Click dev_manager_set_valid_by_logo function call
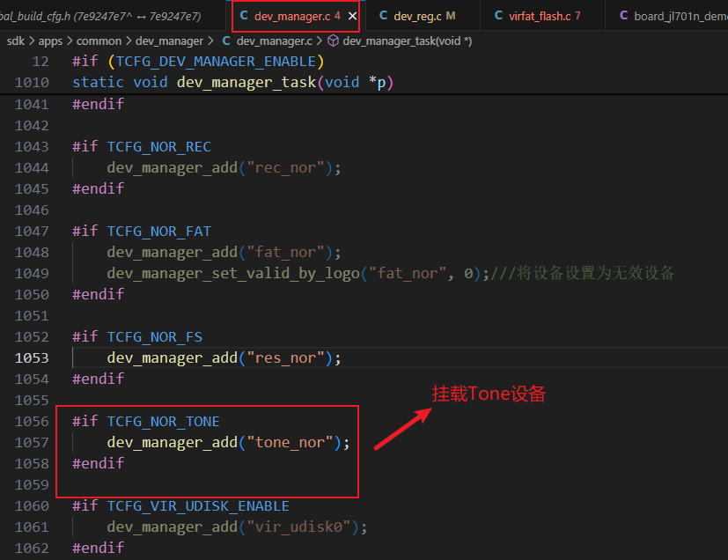 click(233, 274)
